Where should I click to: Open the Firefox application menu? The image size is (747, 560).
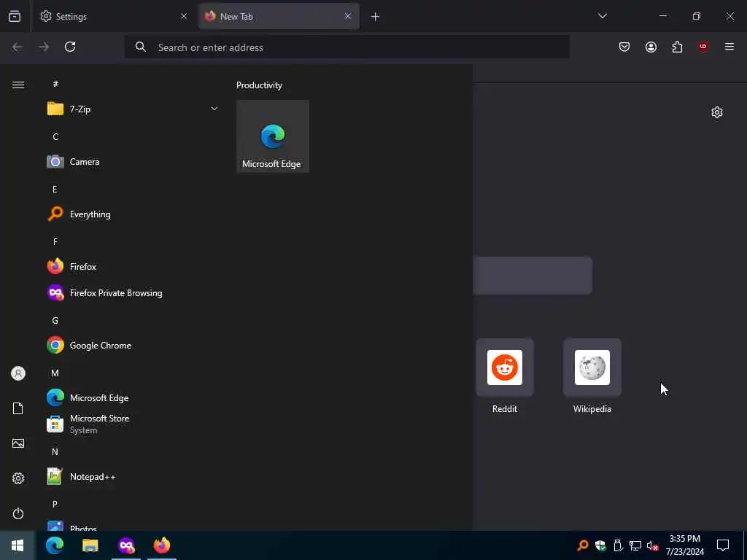(729, 47)
